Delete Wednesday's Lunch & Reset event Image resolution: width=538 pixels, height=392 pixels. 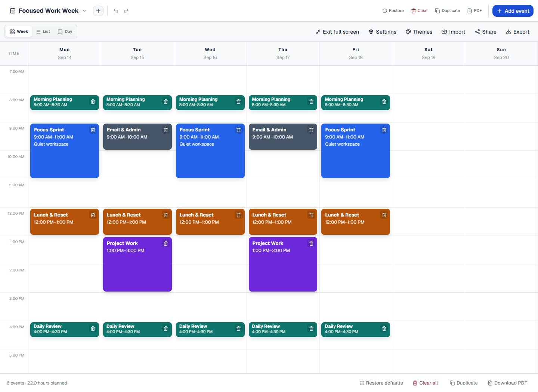[238, 215]
